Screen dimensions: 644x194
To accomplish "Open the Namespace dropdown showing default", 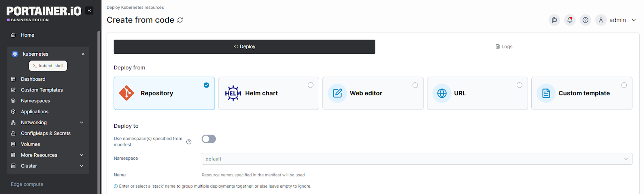I will point(417,159).
